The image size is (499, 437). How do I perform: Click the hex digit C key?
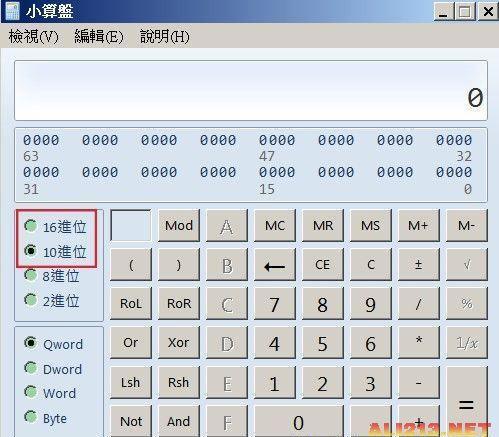click(x=227, y=304)
